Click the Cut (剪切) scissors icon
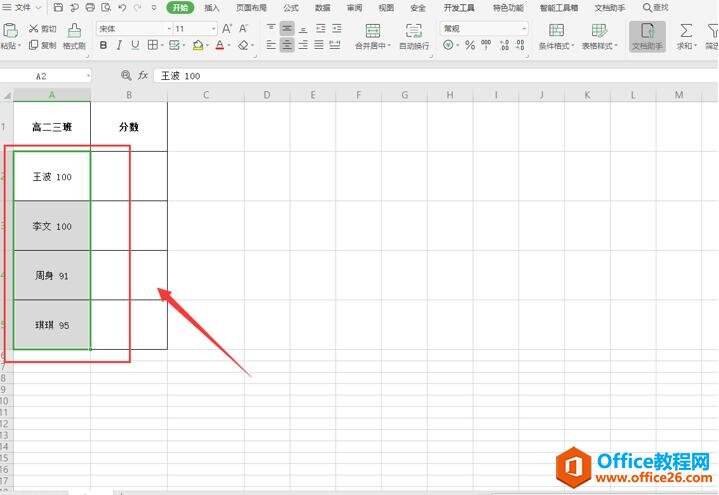 tap(33, 28)
